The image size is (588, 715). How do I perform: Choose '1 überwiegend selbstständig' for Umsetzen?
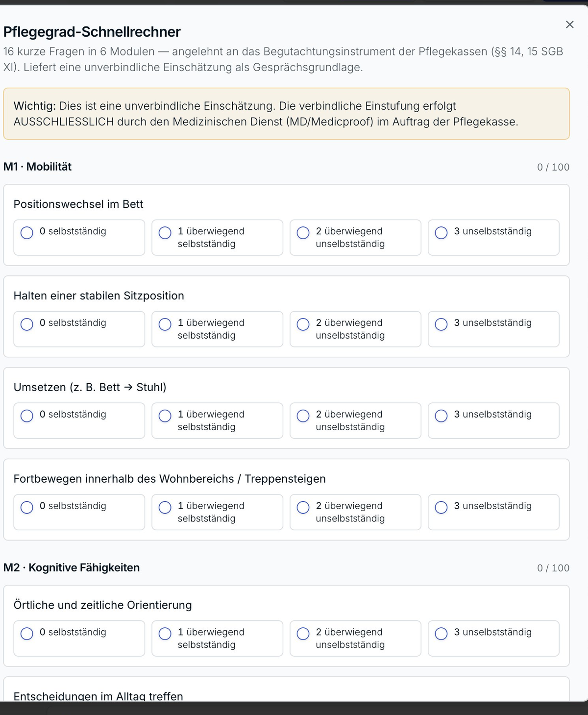218,420
